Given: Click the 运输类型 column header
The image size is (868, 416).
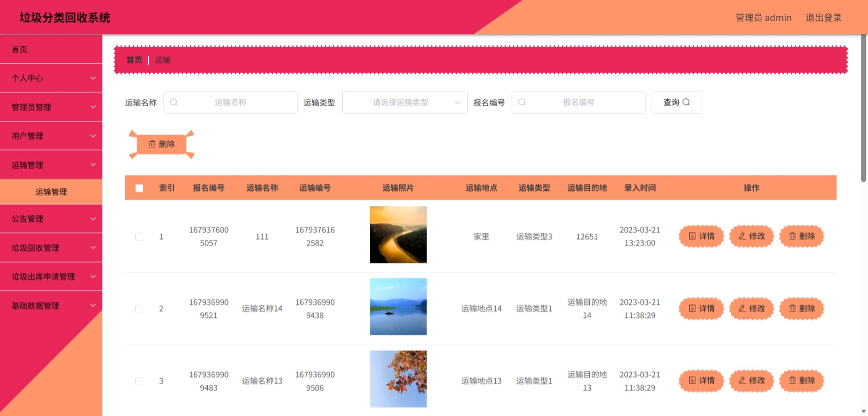Looking at the screenshot, I should pyautogui.click(x=534, y=188).
